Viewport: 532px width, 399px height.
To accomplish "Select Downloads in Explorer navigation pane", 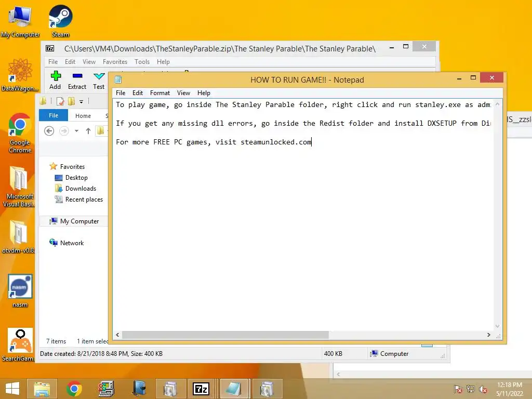I will (x=75, y=188).
